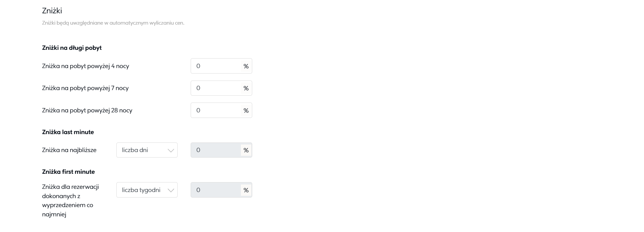Click the "Zniżka na pobyt powyżej 4 nocy" label
The width and height of the screenshot is (644, 232).
86,66
